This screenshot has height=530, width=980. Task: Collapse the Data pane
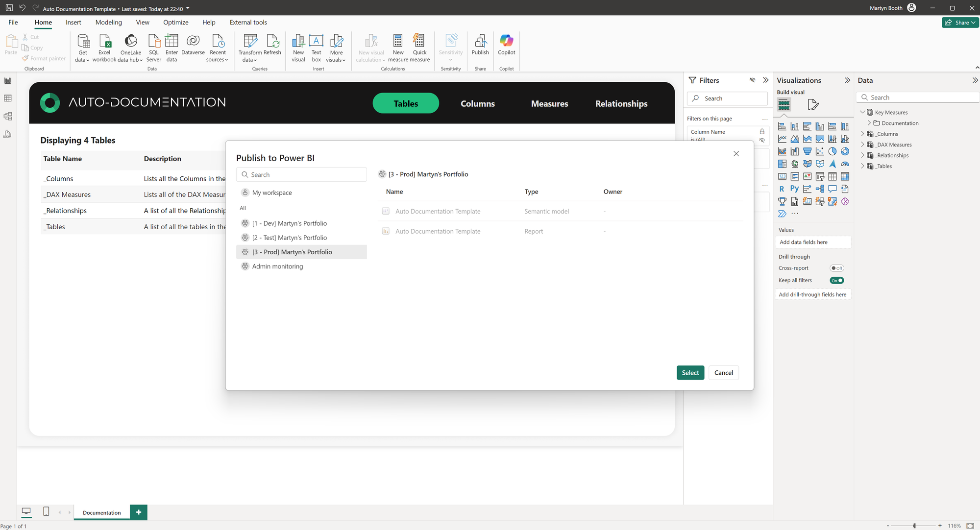pos(975,80)
